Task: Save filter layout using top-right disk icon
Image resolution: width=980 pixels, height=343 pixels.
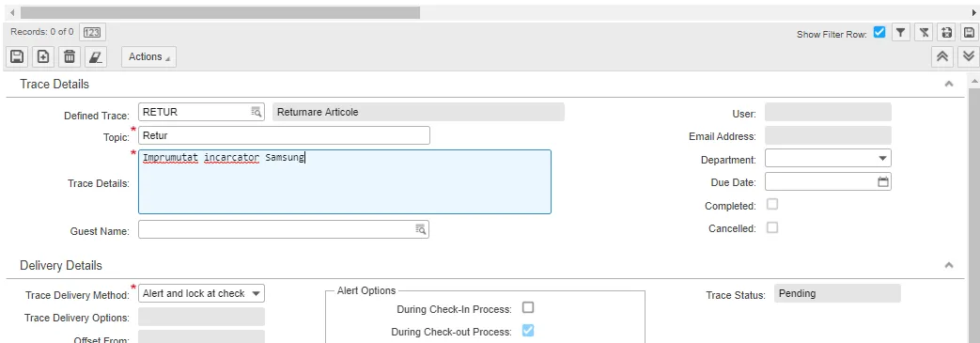Action: 969,33
